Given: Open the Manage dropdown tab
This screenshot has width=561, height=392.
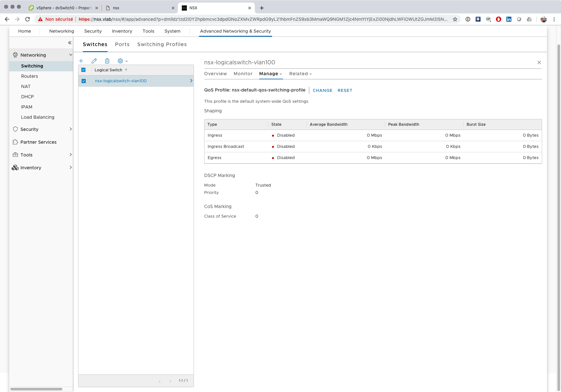Looking at the screenshot, I should (x=270, y=74).
